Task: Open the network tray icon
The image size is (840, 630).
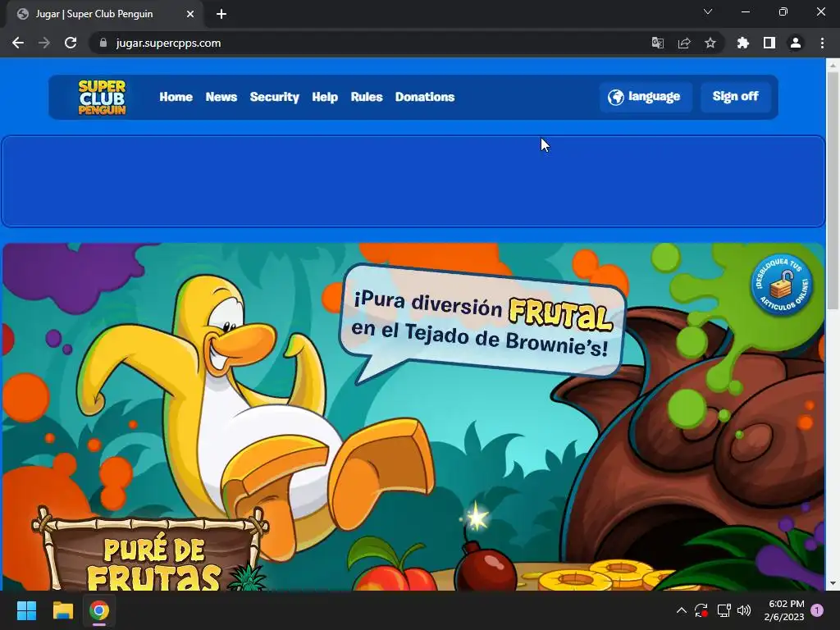Action: (724, 610)
